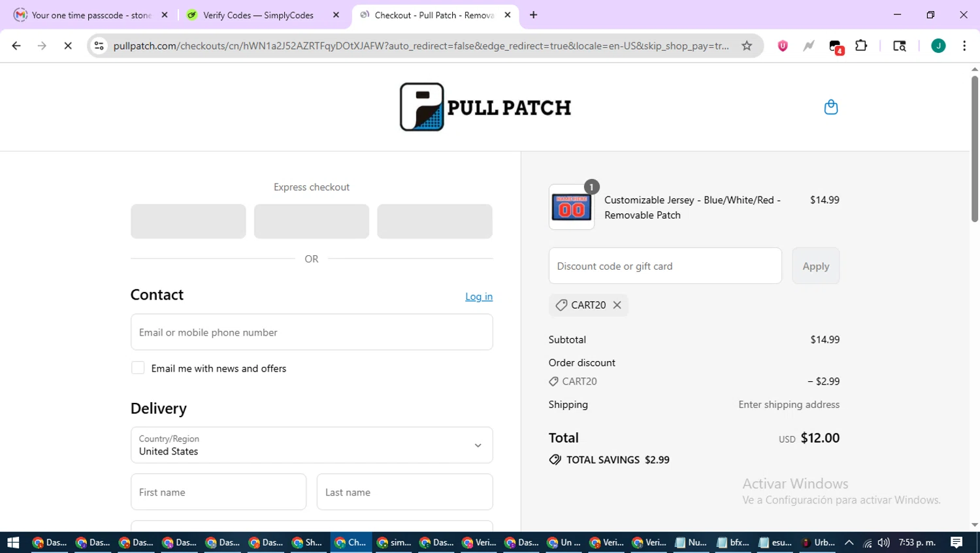Open the pink shield U extension

783,46
